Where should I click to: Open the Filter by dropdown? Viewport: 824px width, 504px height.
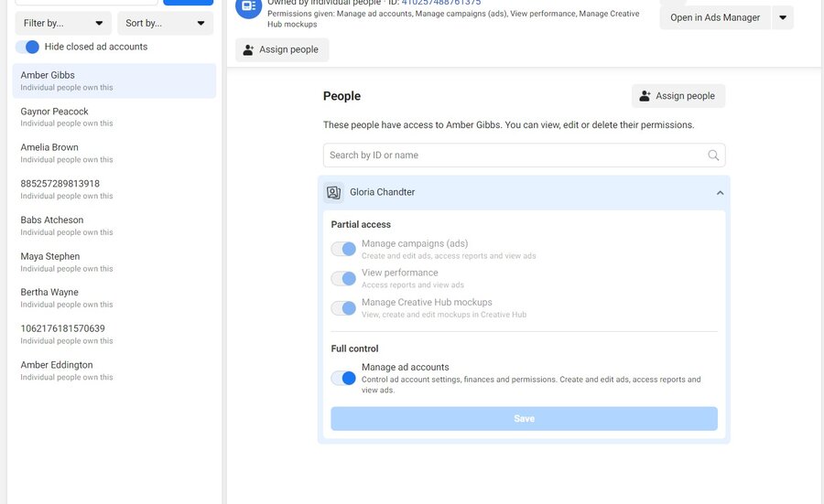pos(63,24)
